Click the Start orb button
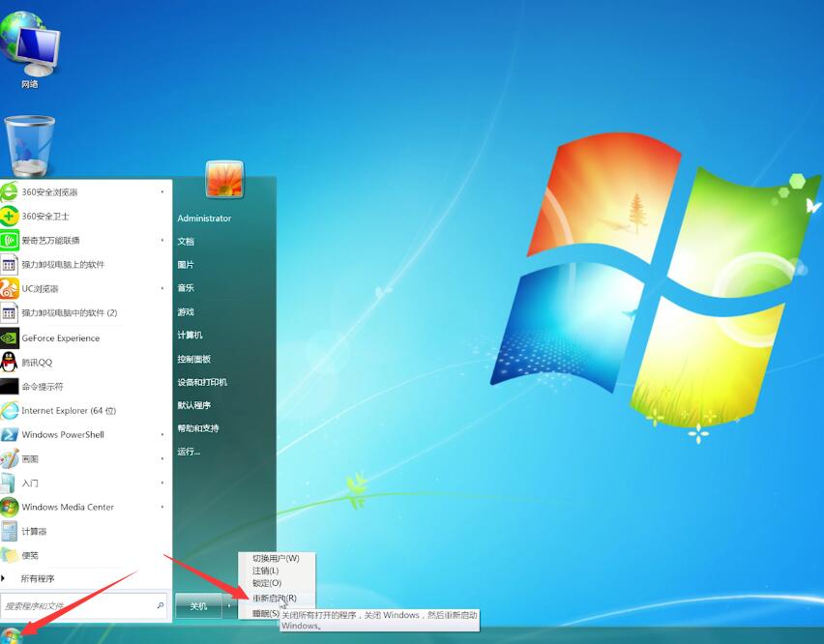 (x=11, y=636)
